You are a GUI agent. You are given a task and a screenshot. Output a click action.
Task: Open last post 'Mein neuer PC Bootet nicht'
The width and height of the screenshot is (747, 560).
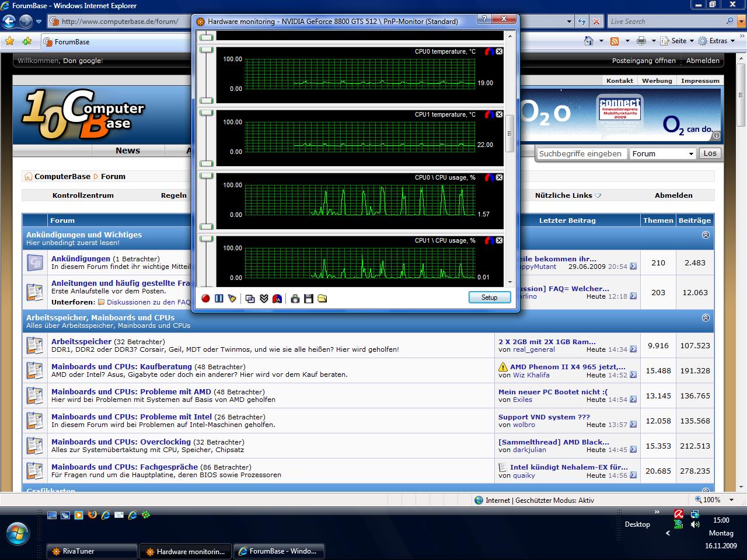(553, 391)
